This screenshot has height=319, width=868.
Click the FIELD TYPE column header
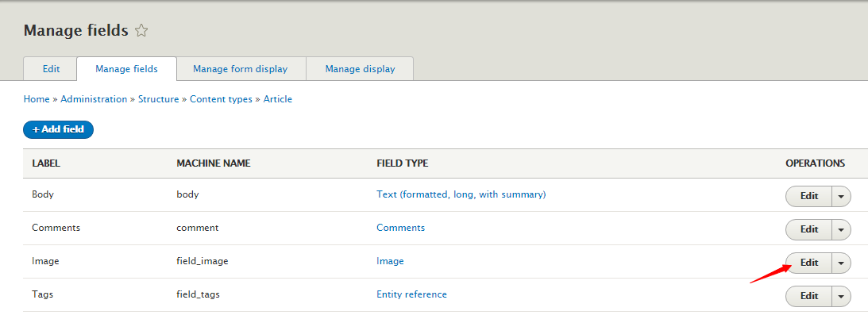tap(403, 163)
